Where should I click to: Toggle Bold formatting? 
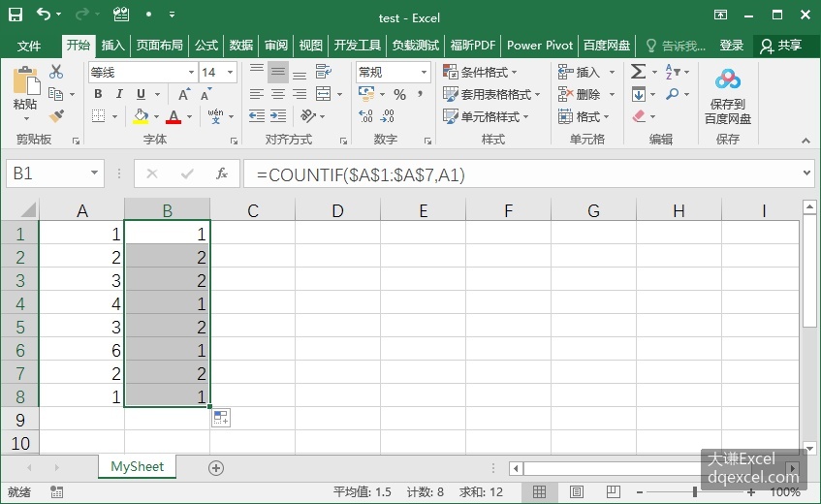98,94
